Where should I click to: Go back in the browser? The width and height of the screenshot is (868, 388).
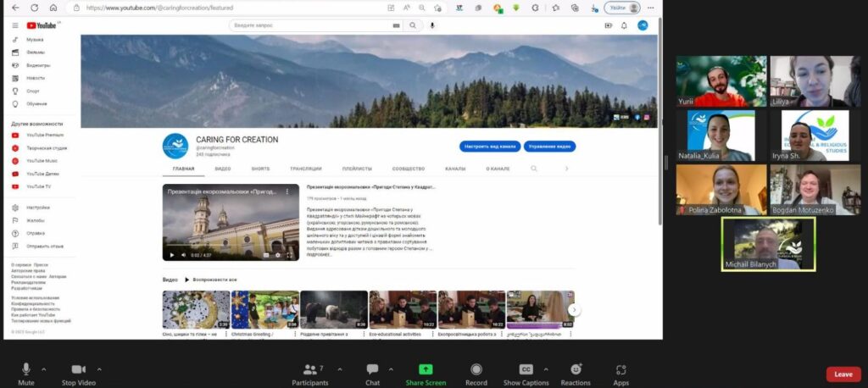(15, 8)
